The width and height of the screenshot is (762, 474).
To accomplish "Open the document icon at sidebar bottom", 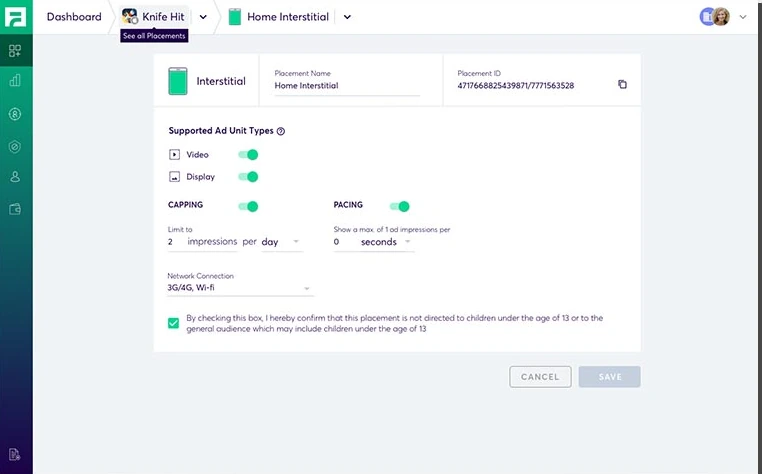I will pos(15,454).
